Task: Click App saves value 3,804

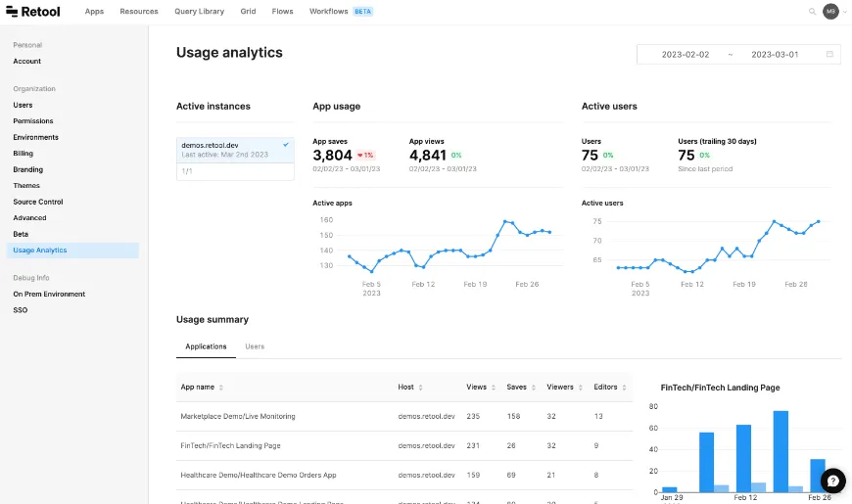Action: (x=333, y=156)
